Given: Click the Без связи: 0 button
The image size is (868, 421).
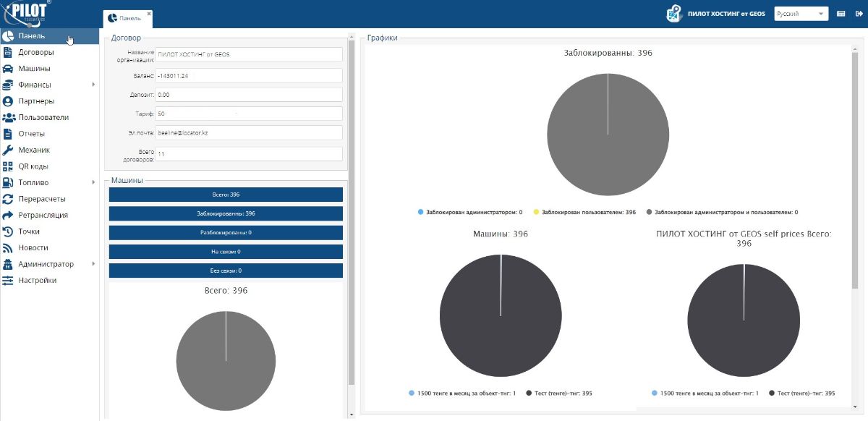Looking at the screenshot, I should 226,271.
